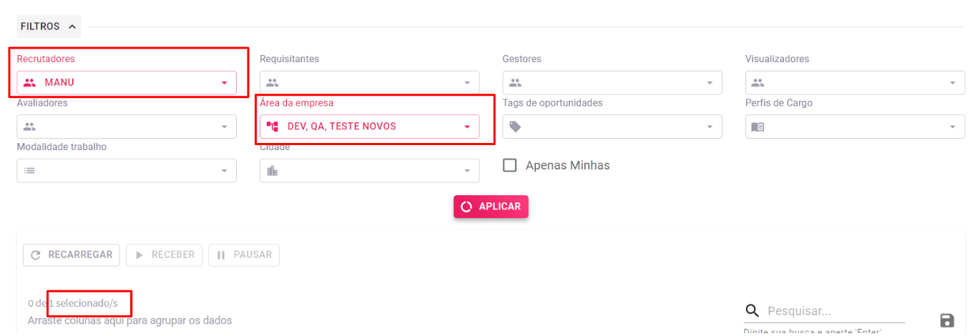Open the Área da empresa dropdown arrow

[467, 127]
